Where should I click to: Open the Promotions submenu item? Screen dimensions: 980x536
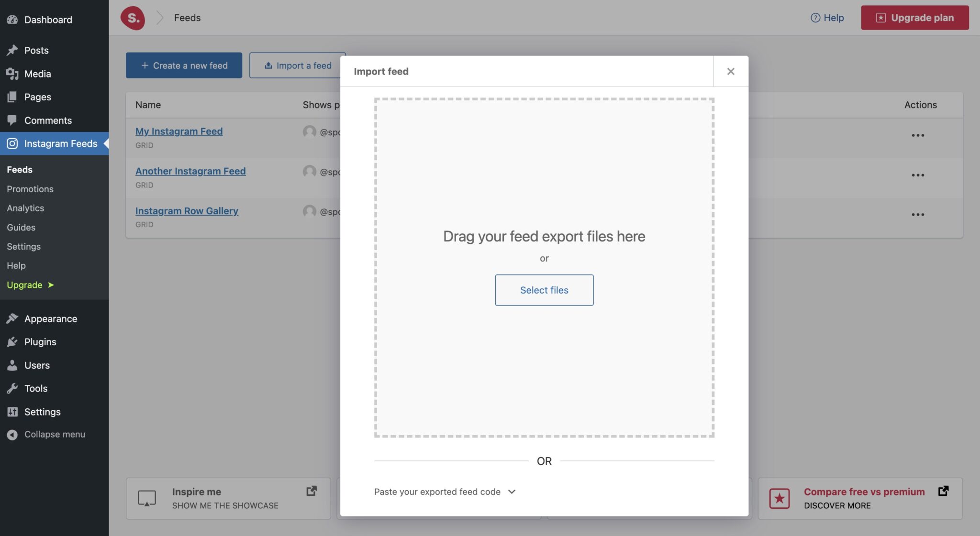(30, 189)
